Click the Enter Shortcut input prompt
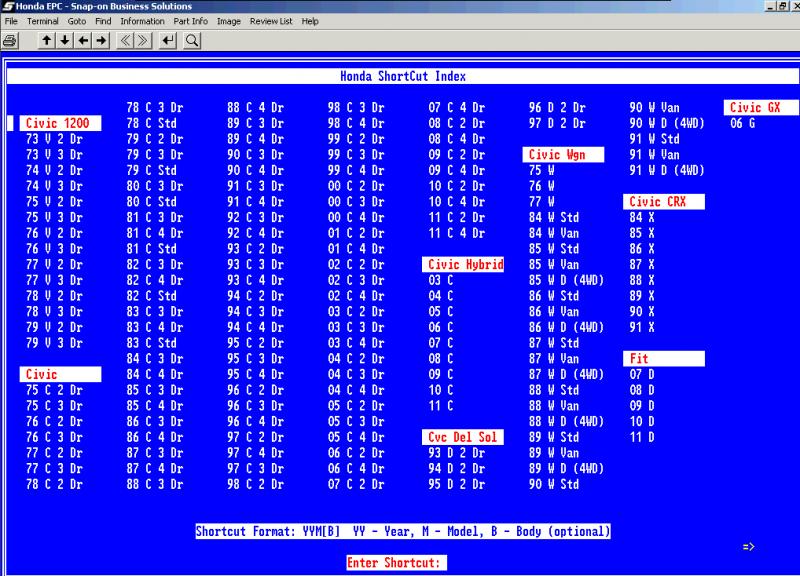 pyautogui.click(x=396, y=563)
